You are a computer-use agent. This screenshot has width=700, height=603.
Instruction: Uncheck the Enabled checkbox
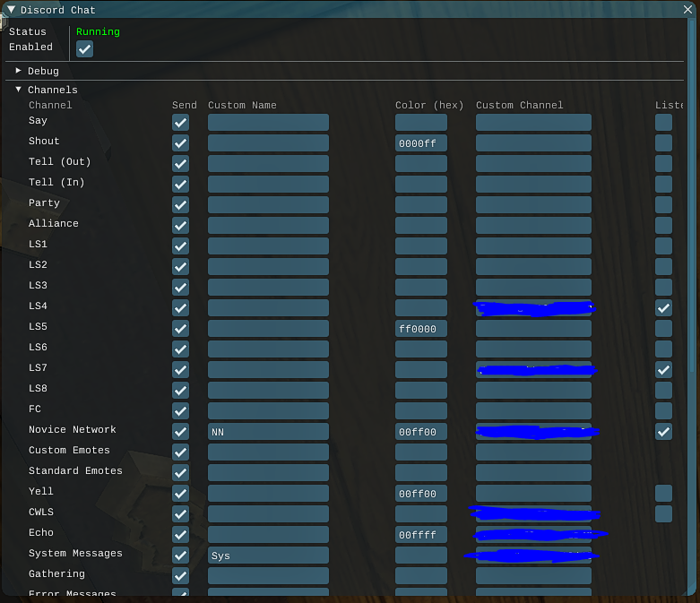[84, 49]
